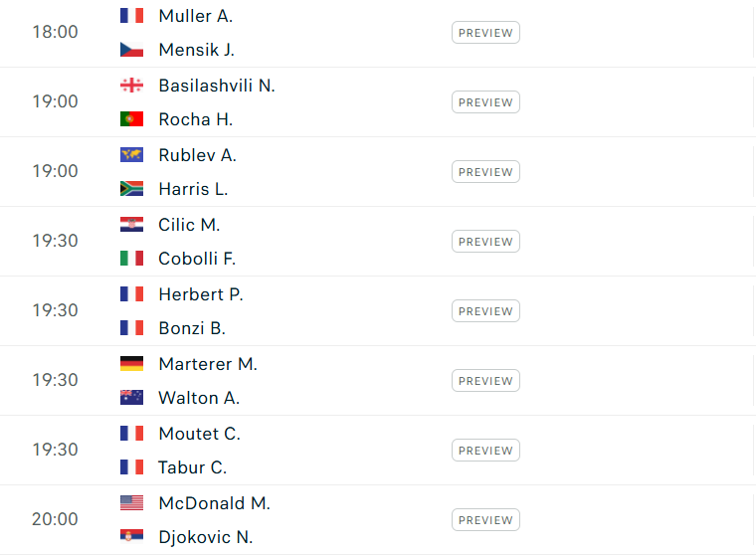Screen dimensions: 756x556
Task: Click player name Bonzi B.
Action: pos(192,328)
